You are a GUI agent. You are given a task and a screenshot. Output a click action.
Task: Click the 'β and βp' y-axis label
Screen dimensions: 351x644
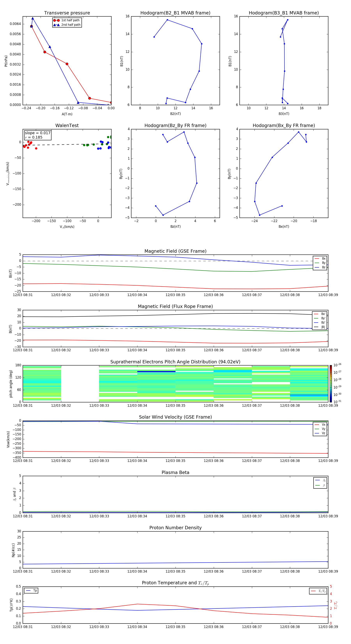[15, 494]
